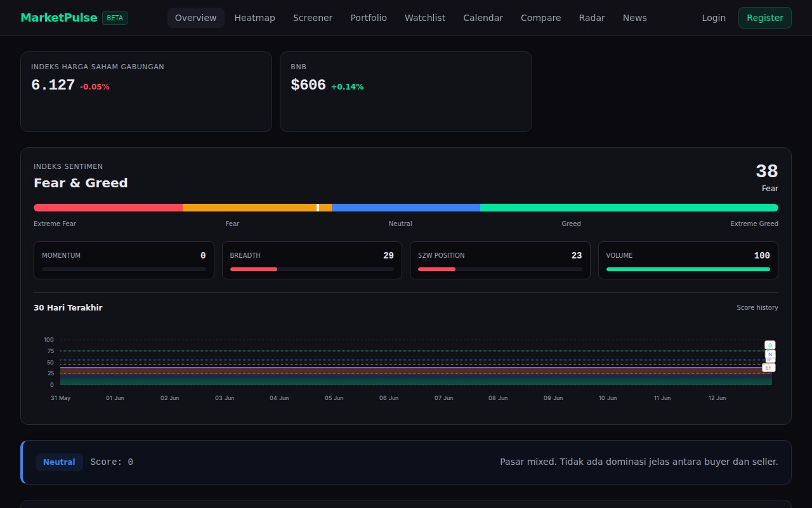Viewport: 812px width, 508px height.
Task: Click the Extreme Greed gauge label
Action: pyautogui.click(x=754, y=224)
